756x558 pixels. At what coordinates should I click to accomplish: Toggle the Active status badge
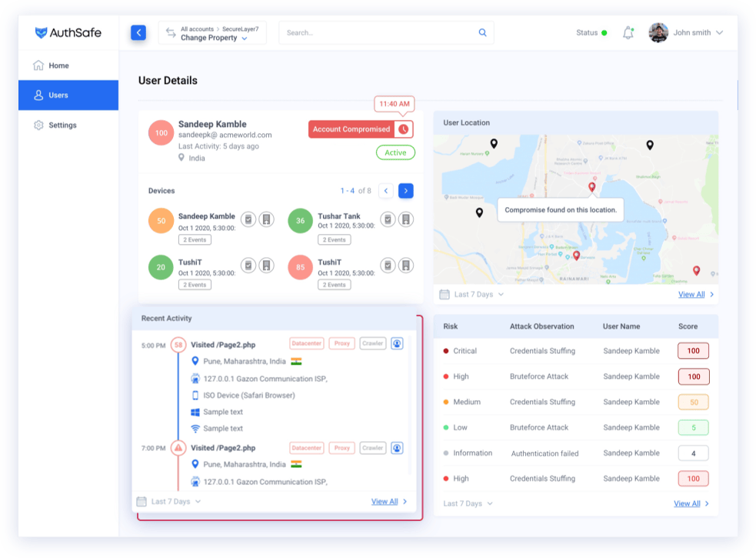pos(395,152)
